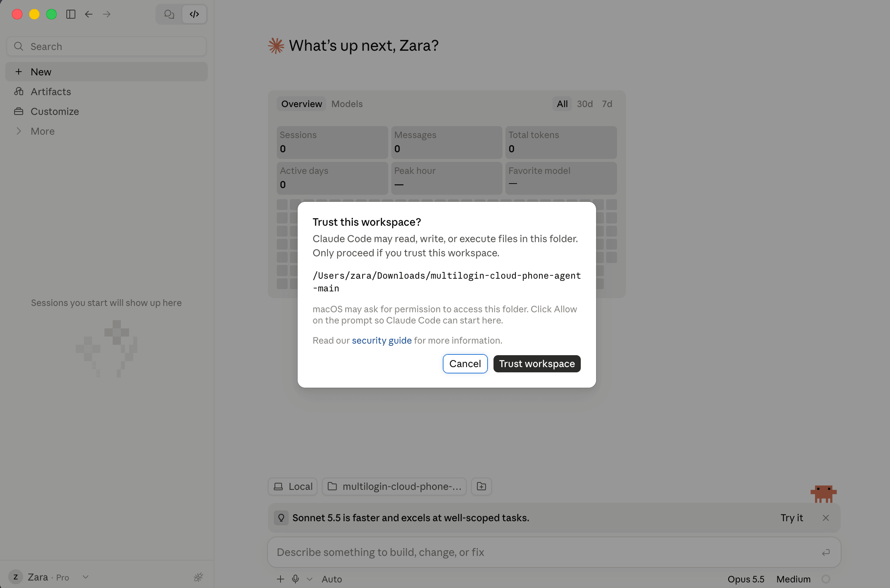Click the microphone dictation icon
This screenshot has height=588, width=890.
pyautogui.click(x=295, y=579)
